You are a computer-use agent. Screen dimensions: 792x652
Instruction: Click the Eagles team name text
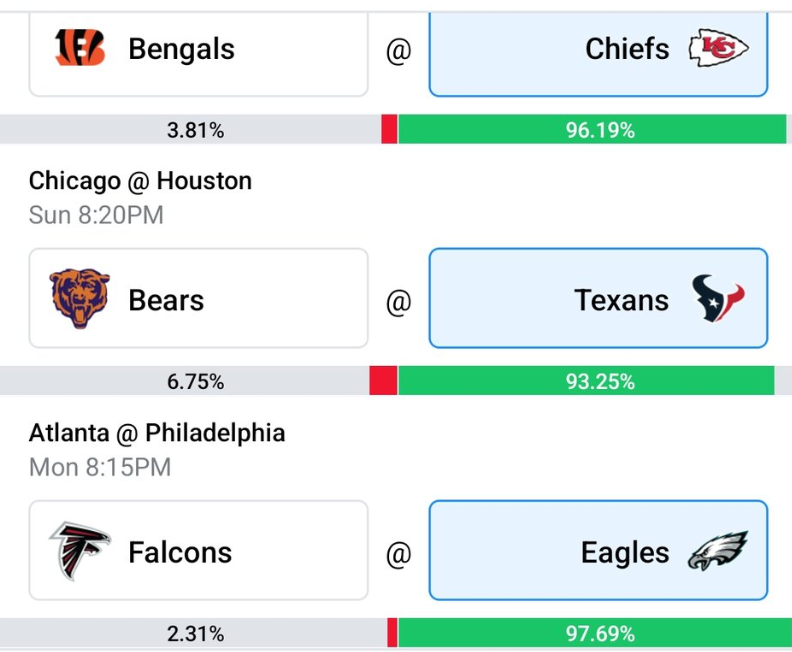coord(625,552)
